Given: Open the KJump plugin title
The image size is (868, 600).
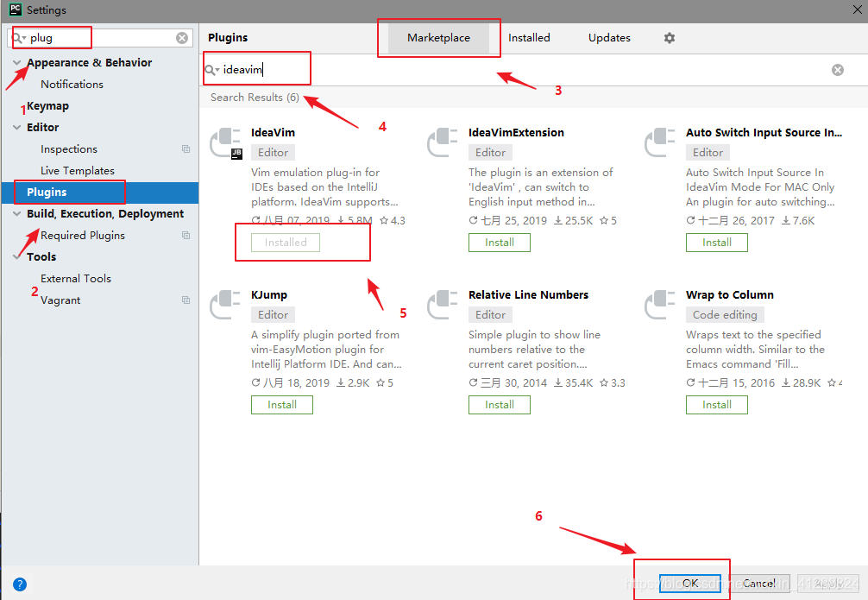Looking at the screenshot, I should pos(269,294).
